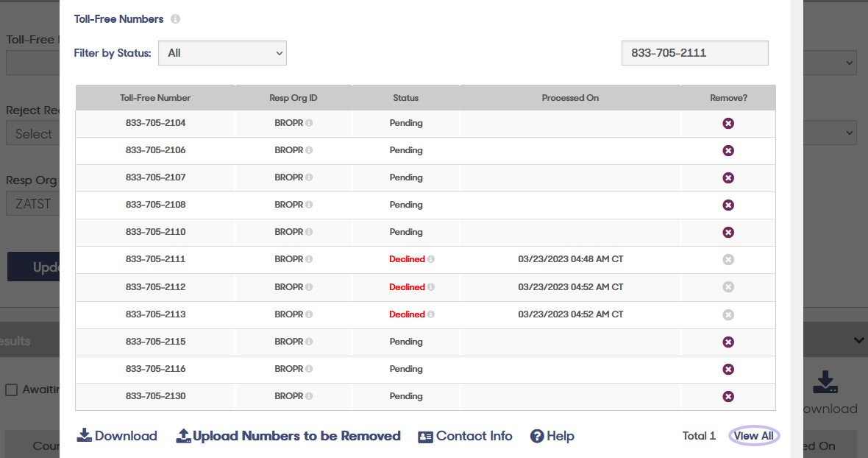
Task: Click the Contact Info icon
Action: point(425,436)
